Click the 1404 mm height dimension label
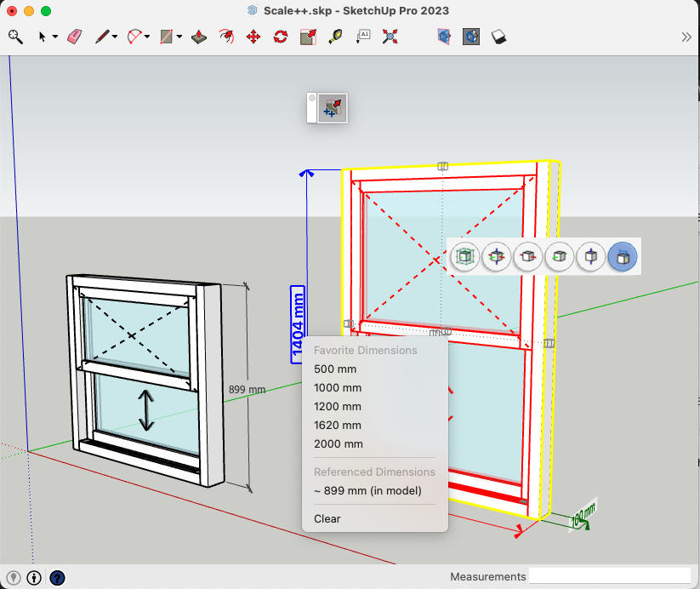700x589 pixels. click(298, 323)
